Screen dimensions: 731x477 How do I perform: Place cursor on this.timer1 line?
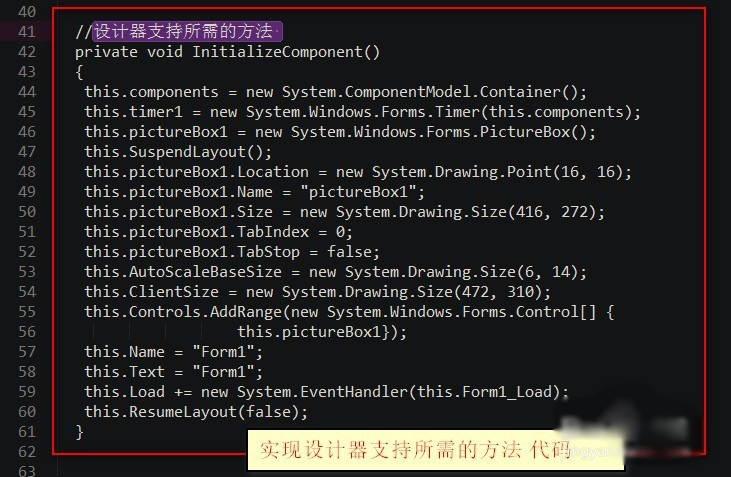[x=362, y=112]
